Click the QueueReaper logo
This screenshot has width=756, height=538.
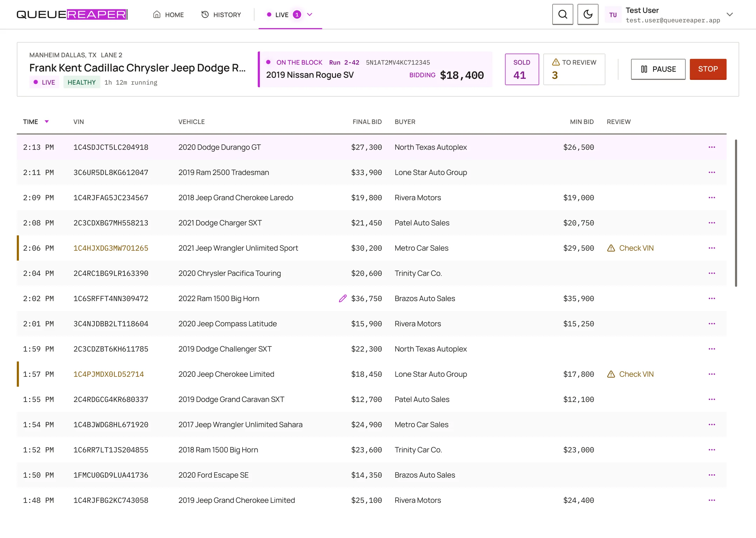coord(72,14)
